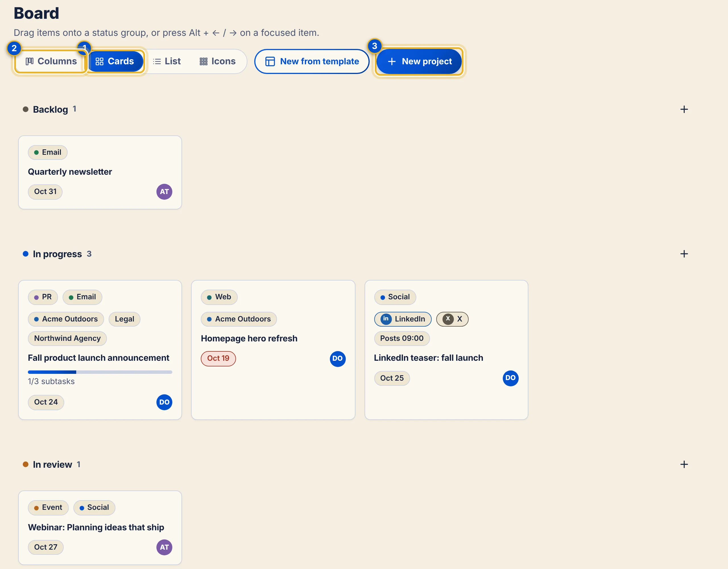Click the In progress group header
728x569 pixels.
(57, 254)
